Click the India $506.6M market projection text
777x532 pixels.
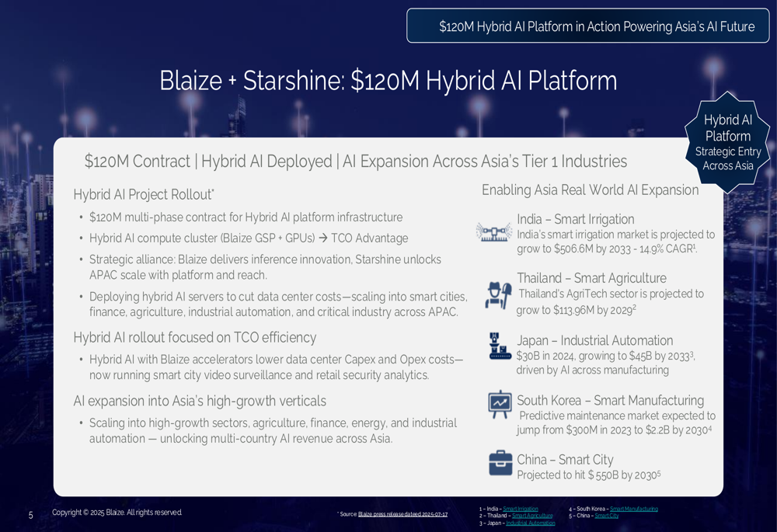pos(616,242)
